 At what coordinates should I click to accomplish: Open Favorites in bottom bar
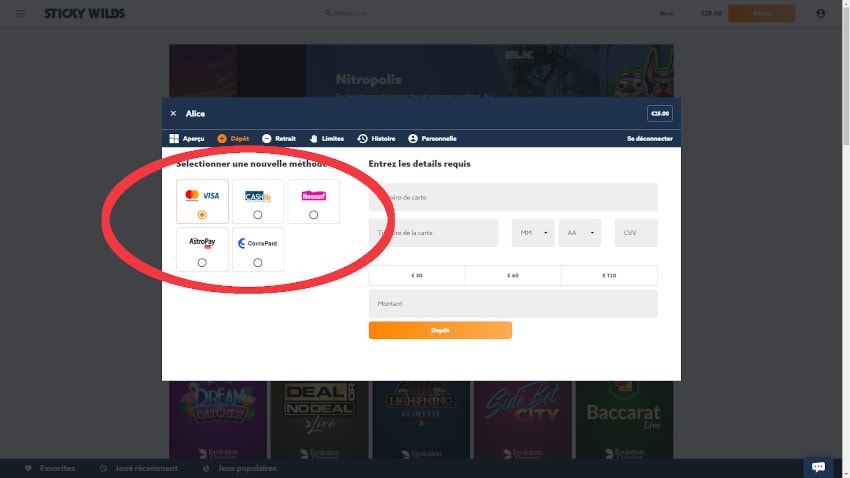(x=50, y=468)
